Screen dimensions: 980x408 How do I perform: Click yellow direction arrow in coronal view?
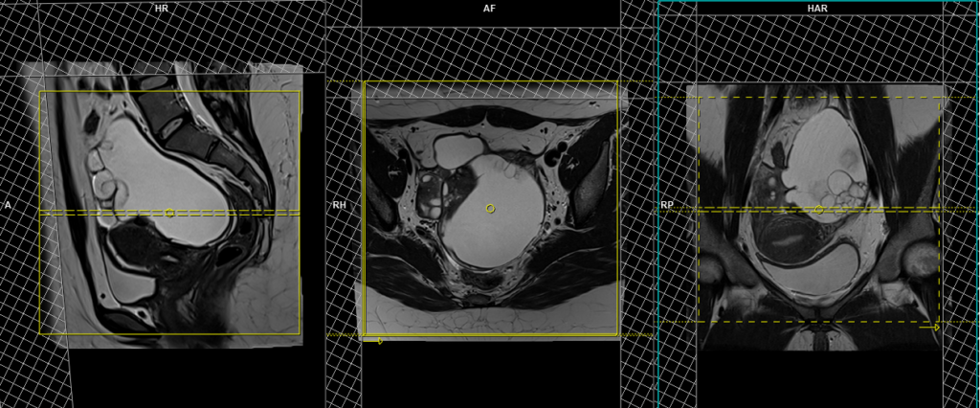929,327
